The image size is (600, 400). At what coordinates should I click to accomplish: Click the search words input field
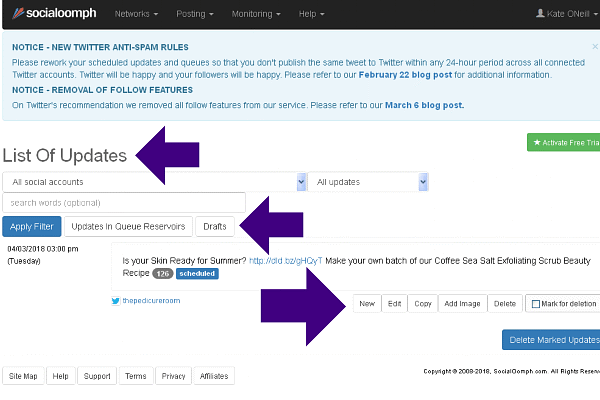pos(124,203)
